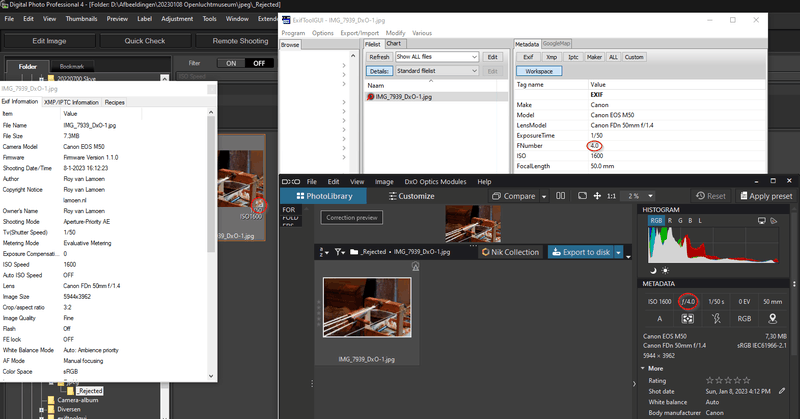Select the image thumbnail in the DPP window
The width and height of the screenshot is (800, 419).
coord(240,178)
